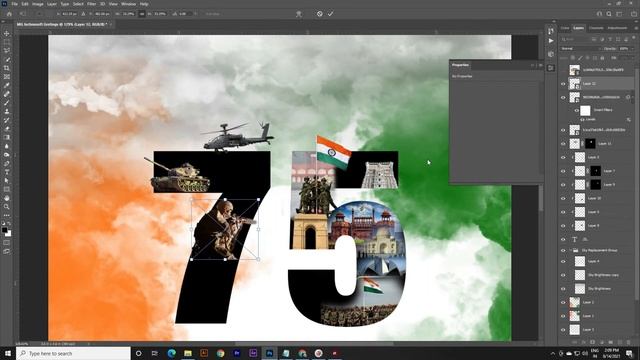Open the Window menu
Viewport: 640px width, 360px height.
(x=128, y=4)
